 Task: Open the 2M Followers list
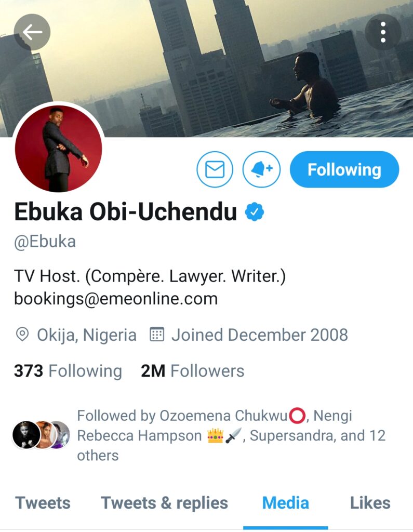(x=192, y=371)
